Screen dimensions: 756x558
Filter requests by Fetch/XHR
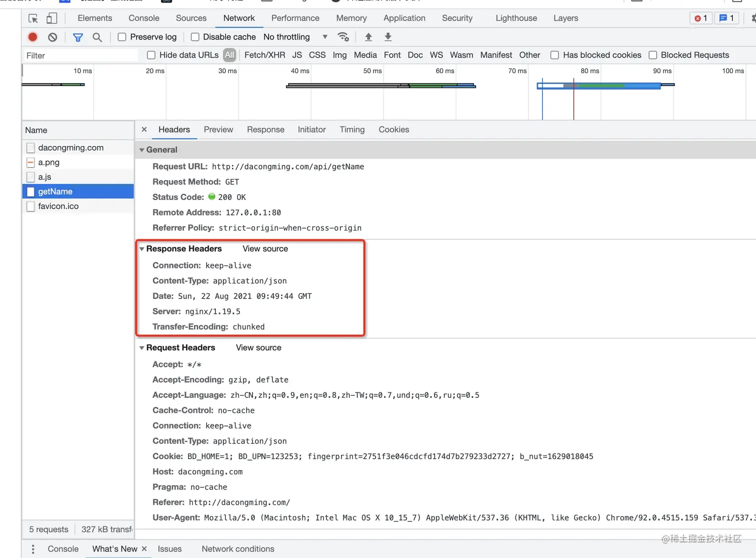click(x=265, y=55)
